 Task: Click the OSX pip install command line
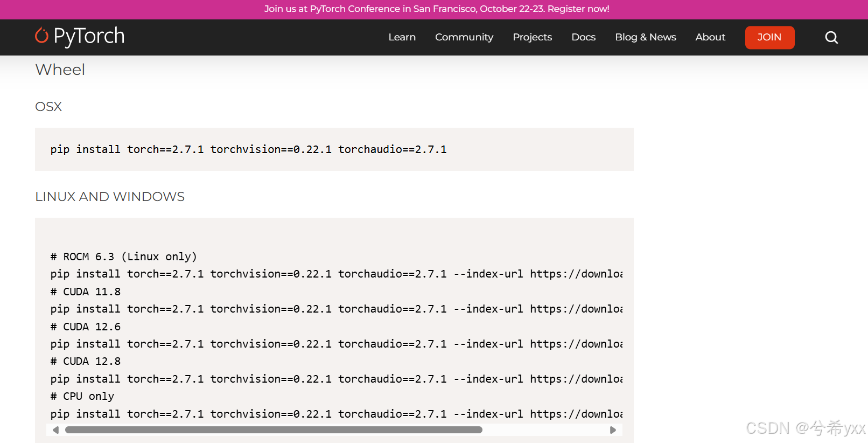coord(248,149)
